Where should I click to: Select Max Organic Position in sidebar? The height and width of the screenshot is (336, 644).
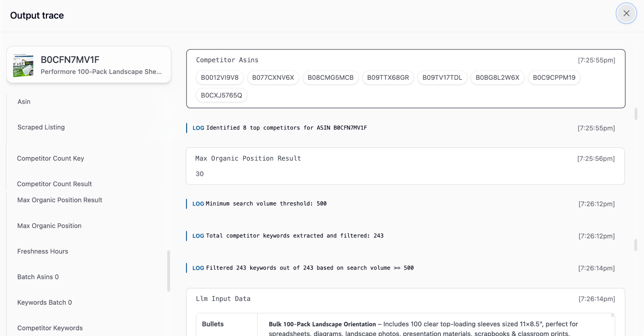(x=49, y=226)
